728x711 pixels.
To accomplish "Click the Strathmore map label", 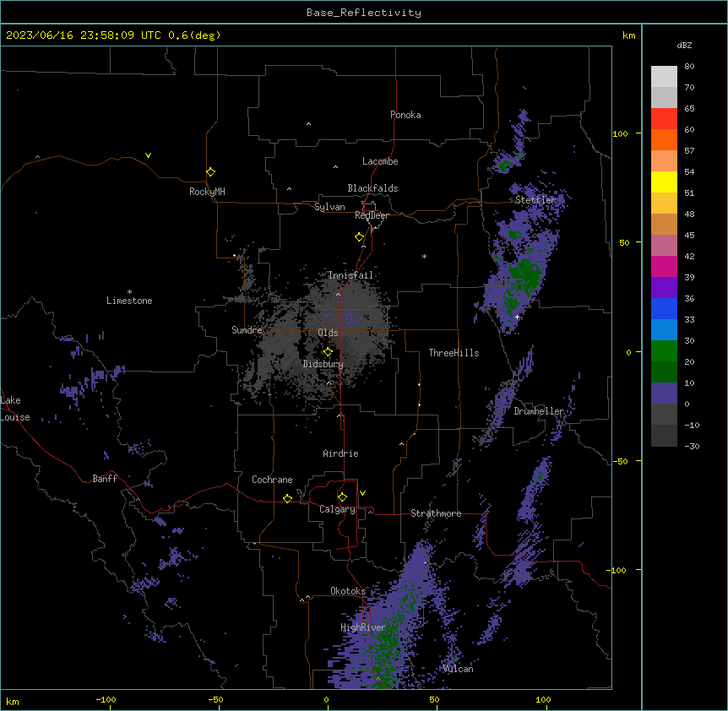I will (x=436, y=513).
